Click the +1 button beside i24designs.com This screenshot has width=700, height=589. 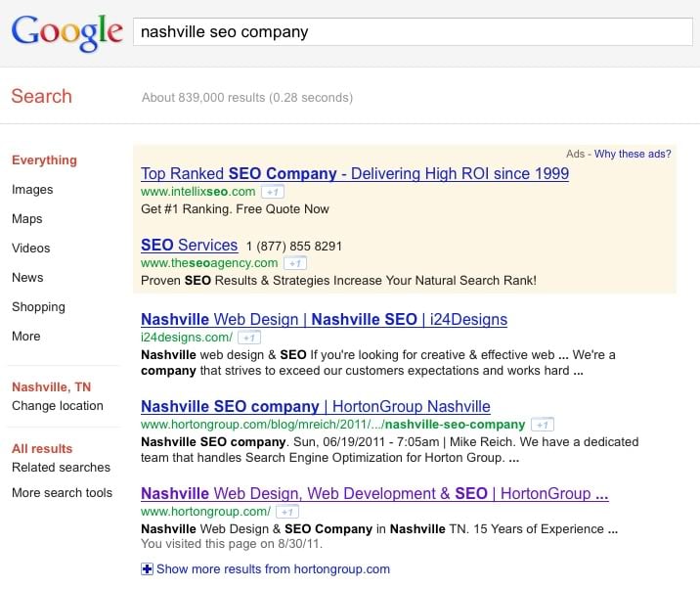pos(249,338)
